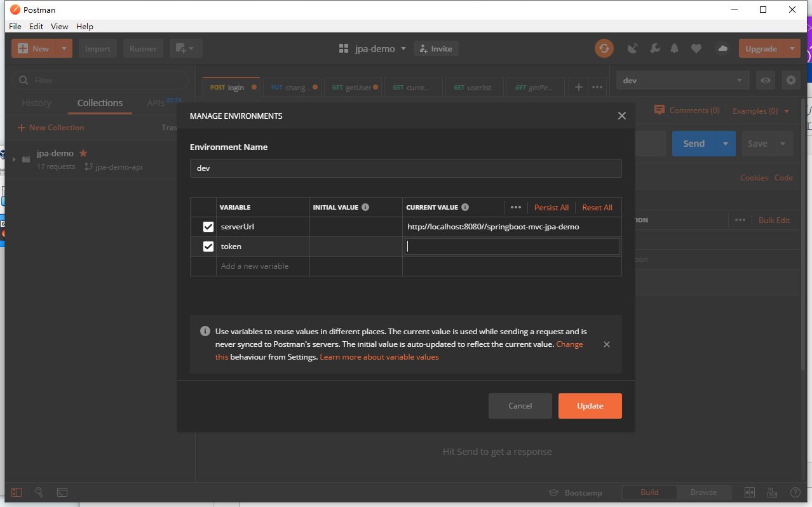
Task: Click the cloud account icon
Action: [722, 48]
